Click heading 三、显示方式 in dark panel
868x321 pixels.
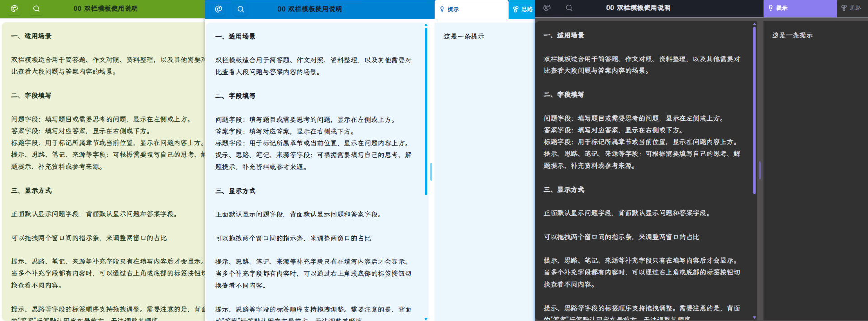point(564,189)
